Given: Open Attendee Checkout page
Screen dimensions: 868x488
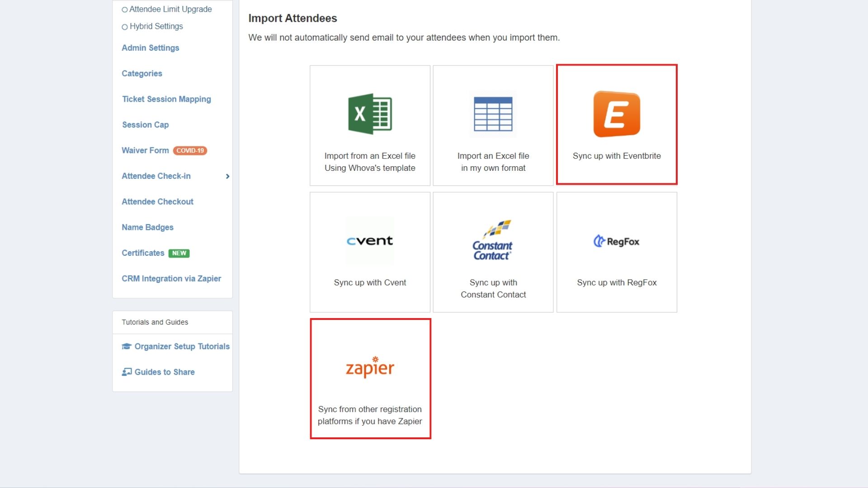Looking at the screenshot, I should click(157, 202).
